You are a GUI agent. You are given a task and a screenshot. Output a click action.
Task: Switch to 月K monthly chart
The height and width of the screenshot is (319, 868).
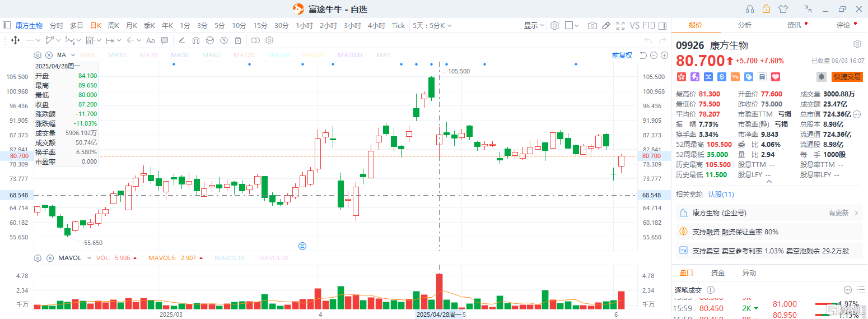pos(132,25)
